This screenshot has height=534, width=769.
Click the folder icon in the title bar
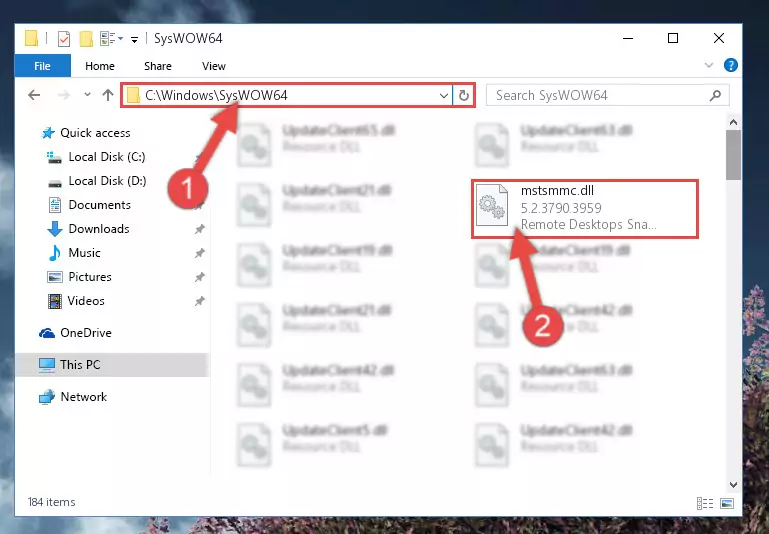31,38
